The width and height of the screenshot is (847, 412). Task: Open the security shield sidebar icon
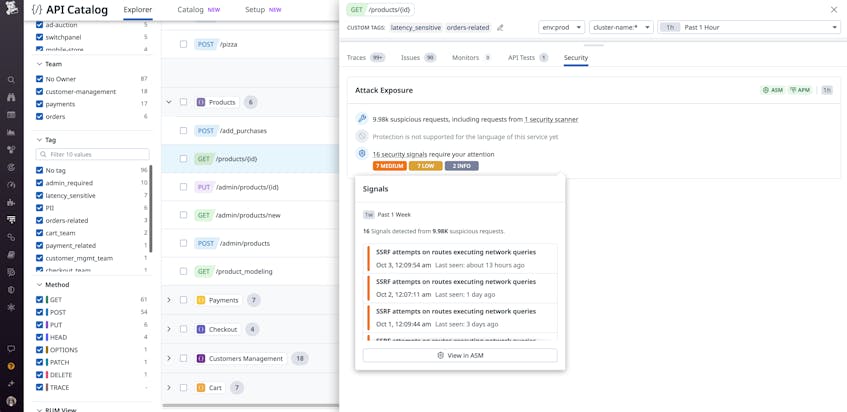coord(11,289)
